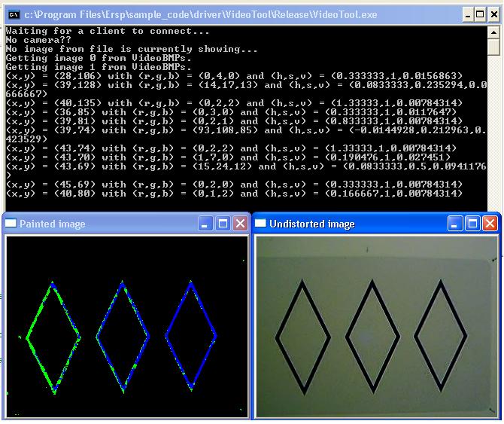The width and height of the screenshot is (504, 424).
Task: Click the left black diamond in Undistorted image
Action: coord(303,337)
